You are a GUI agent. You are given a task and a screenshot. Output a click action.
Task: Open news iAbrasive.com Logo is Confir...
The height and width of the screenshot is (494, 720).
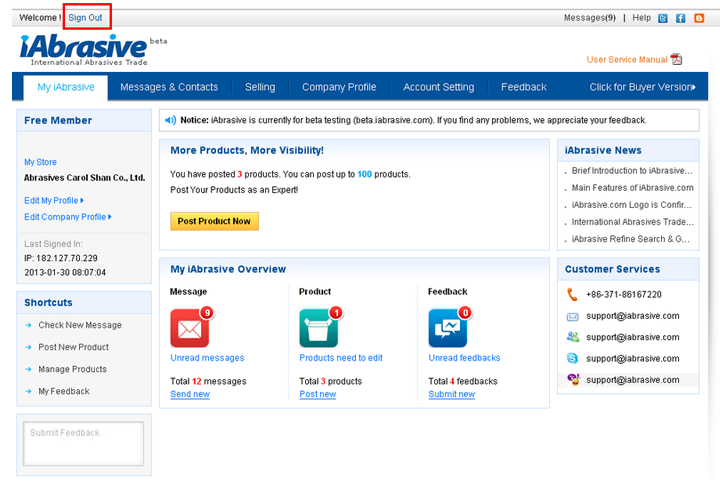[631, 205]
